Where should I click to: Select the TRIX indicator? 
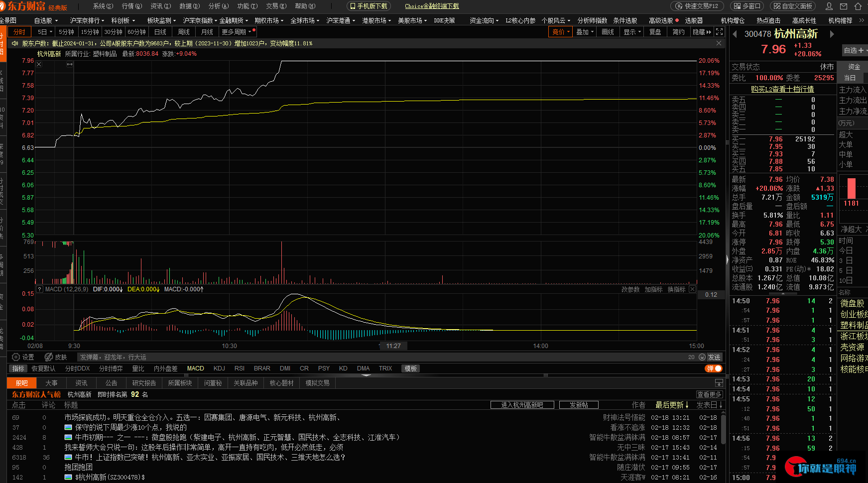coord(385,368)
